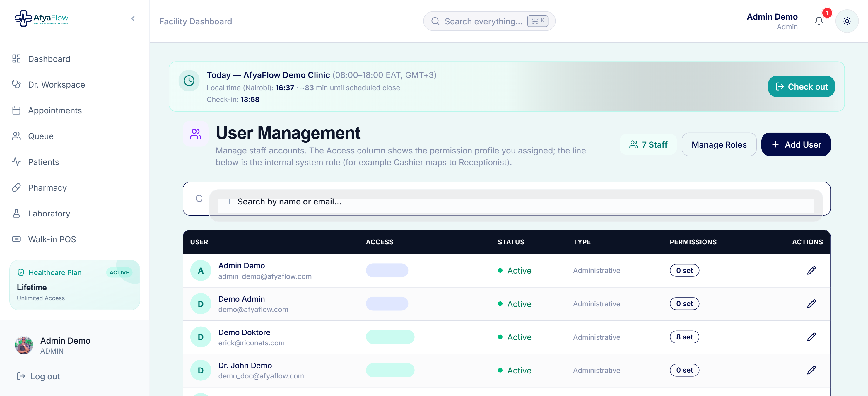This screenshot has height=396, width=868.
Task: Click the ACCESS column header
Action: pyautogui.click(x=380, y=242)
